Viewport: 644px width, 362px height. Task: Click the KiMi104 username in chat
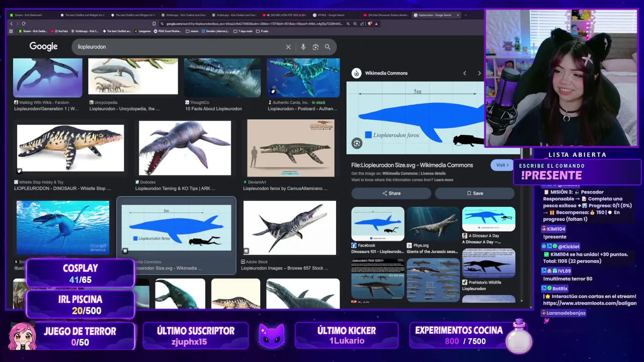(556, 229)
